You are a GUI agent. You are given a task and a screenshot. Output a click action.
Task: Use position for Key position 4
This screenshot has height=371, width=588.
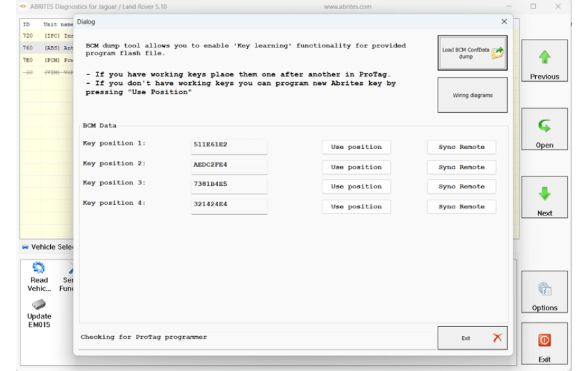click(356, 207)
